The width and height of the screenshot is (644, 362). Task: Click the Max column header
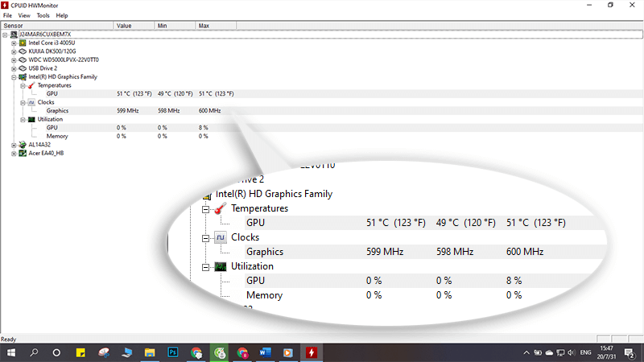[216, 26]
